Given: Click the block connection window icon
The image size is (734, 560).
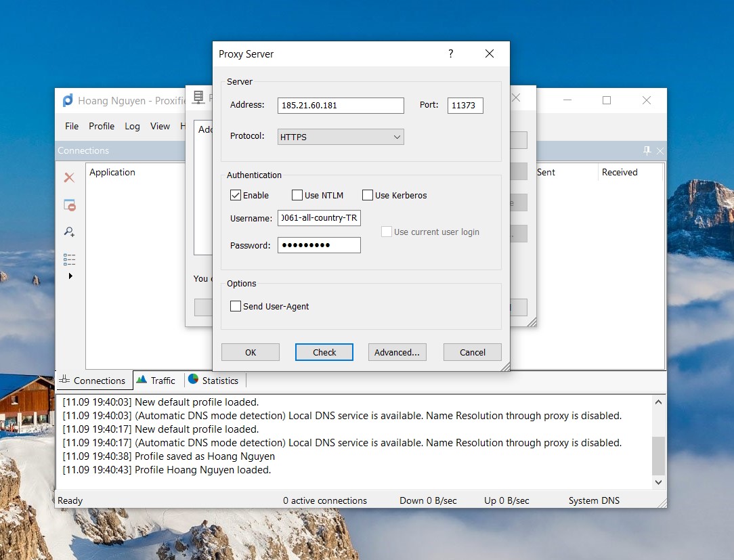Looking at the screenshot, I should pos(69,204).
